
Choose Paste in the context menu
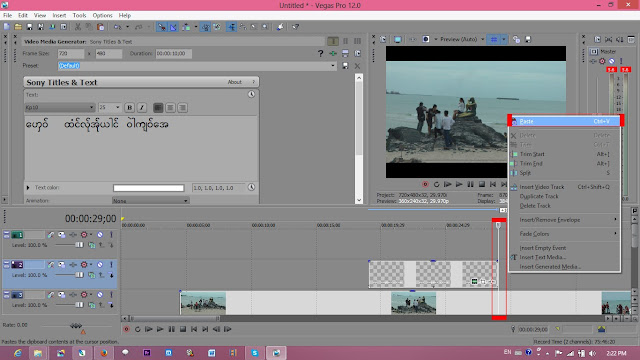point(564,121)
